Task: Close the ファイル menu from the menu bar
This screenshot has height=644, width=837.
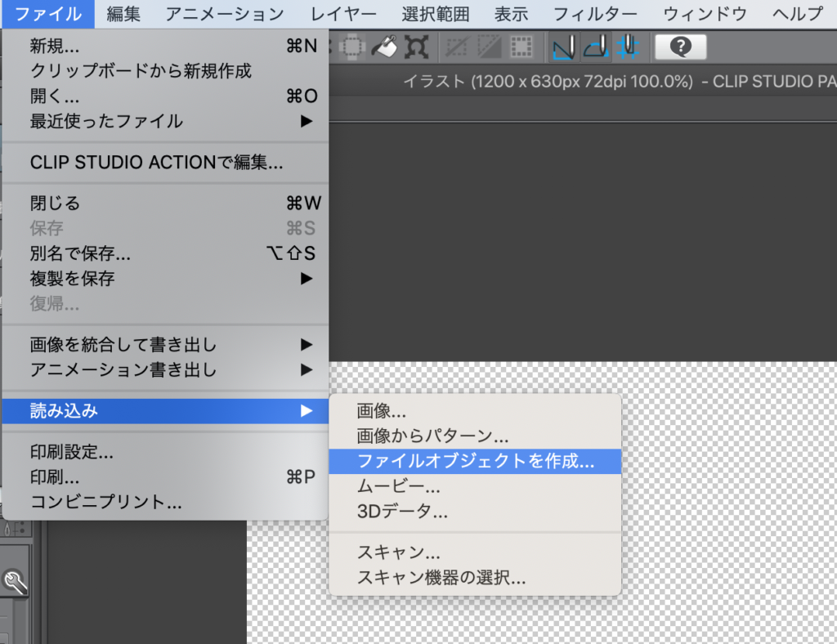Action: pos(48,14)
